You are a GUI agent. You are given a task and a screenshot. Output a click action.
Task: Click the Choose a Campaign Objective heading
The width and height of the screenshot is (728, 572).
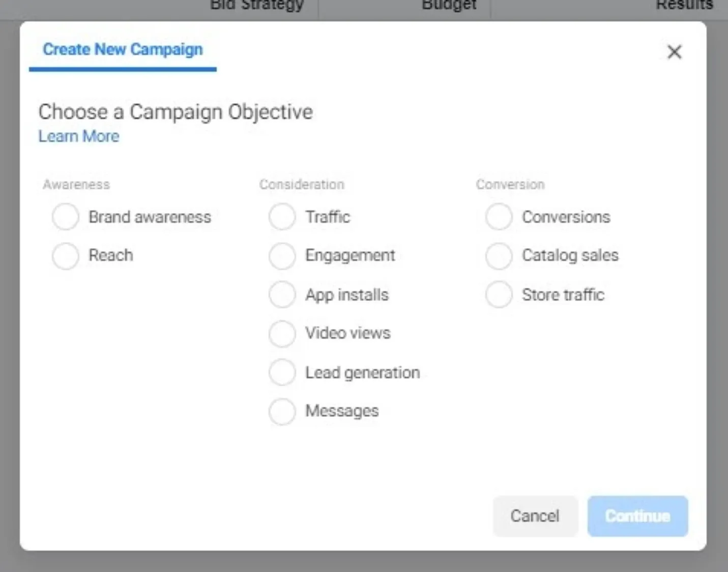click(x=176, y=111)
